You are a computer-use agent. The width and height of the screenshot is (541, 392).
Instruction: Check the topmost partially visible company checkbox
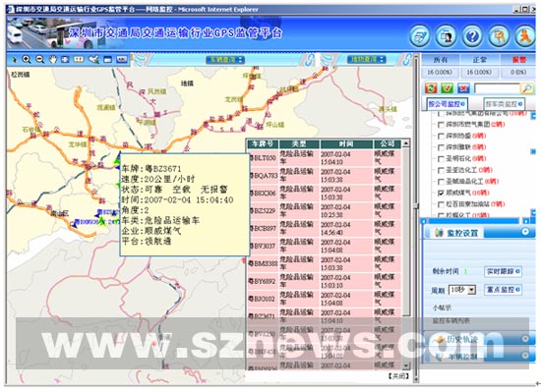[441, 114]
